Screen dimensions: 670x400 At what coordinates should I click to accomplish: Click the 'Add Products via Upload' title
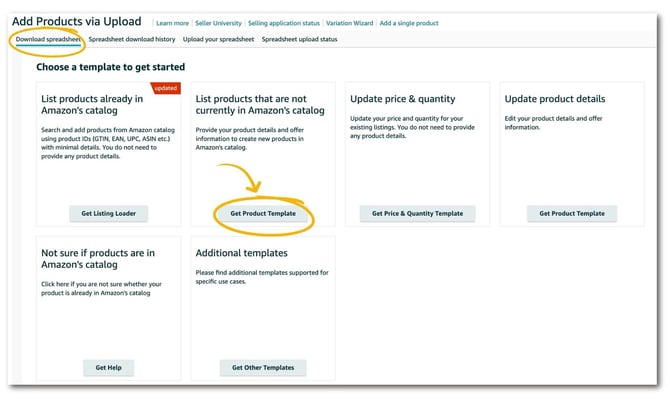tap(76, 21)
